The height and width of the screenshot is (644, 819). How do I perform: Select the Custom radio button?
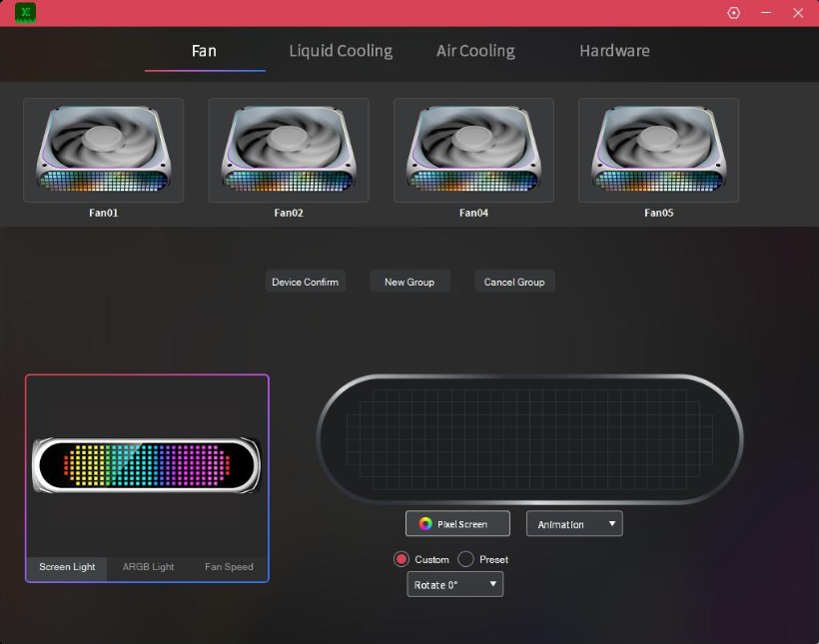[x=402, y=559]
